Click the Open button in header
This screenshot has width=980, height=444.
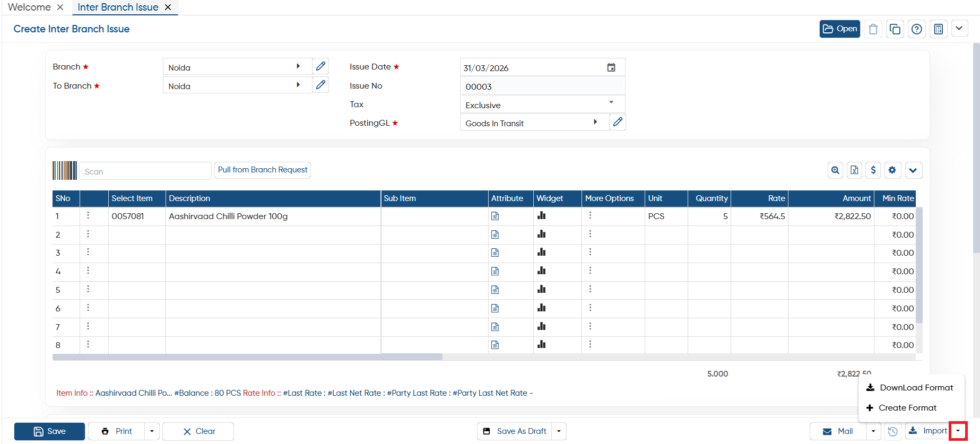[839, 29]
